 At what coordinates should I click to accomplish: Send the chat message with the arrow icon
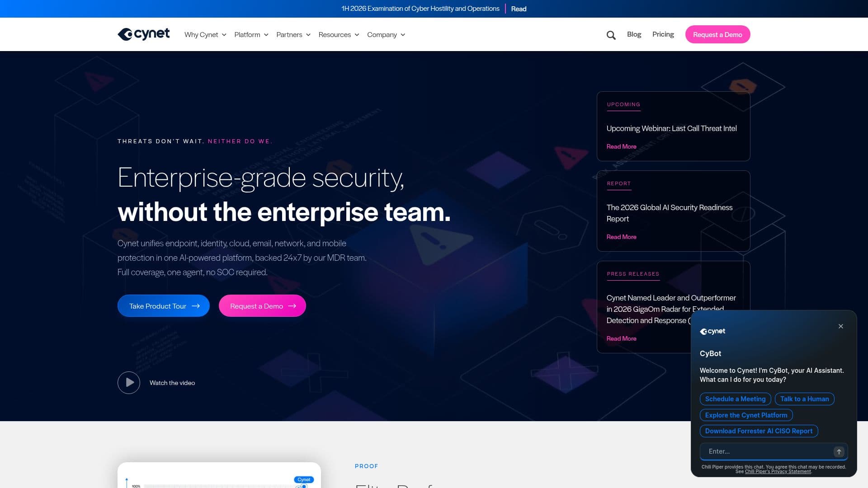pyautogui.click(x=839, y=451)
